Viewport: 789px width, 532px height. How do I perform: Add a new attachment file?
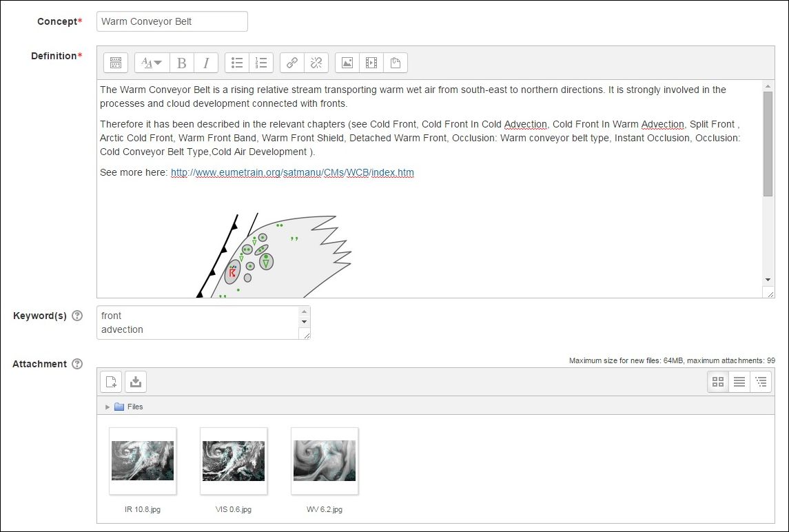coord(111,382)
